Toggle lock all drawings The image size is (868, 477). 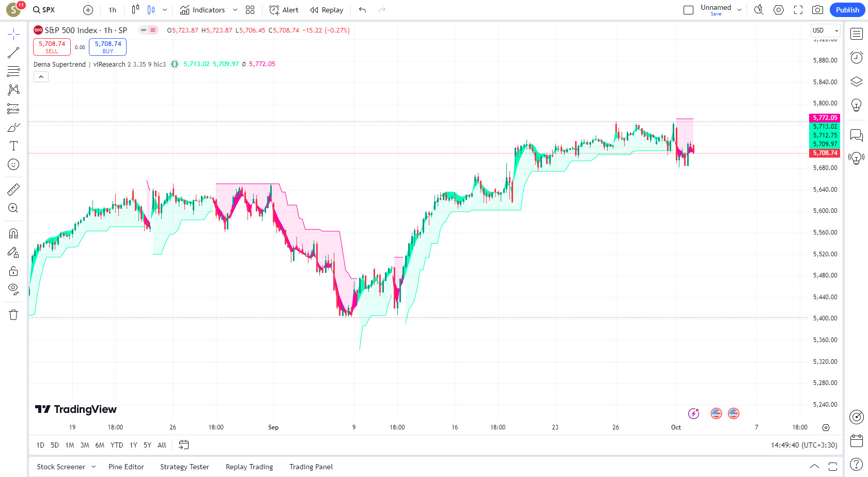pyautogui.click(x=13, y=271)
